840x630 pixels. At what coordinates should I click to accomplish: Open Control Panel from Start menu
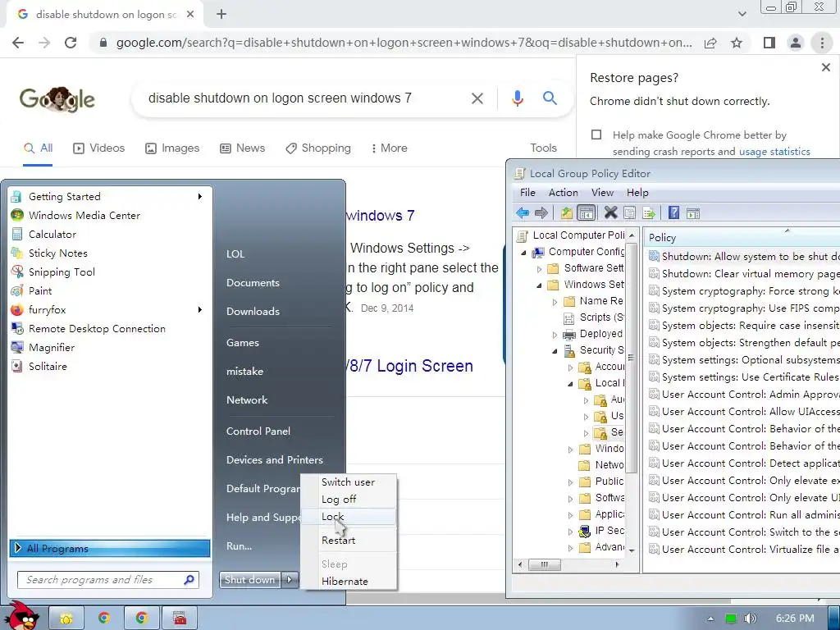tap(258, 431)
